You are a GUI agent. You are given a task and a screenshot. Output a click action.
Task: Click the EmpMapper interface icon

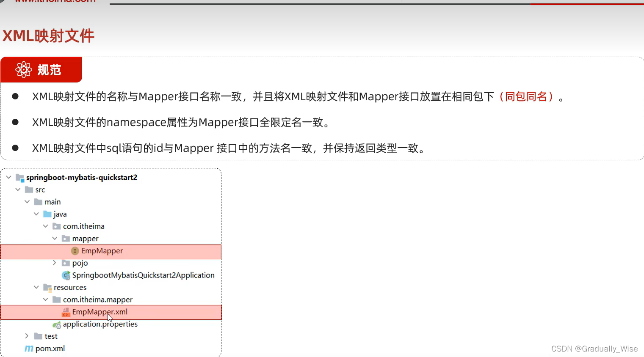pyautogui.click(x=75, y=251)
